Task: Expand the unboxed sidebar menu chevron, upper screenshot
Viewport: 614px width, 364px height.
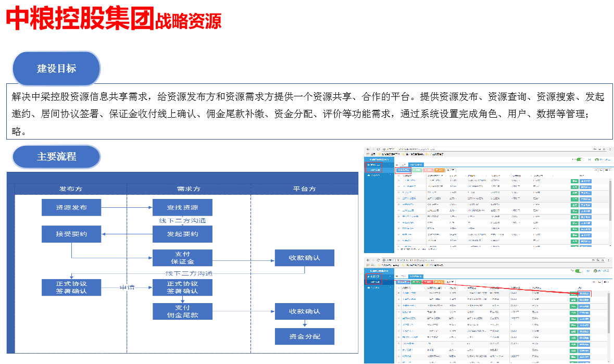Action: point(390,175)
